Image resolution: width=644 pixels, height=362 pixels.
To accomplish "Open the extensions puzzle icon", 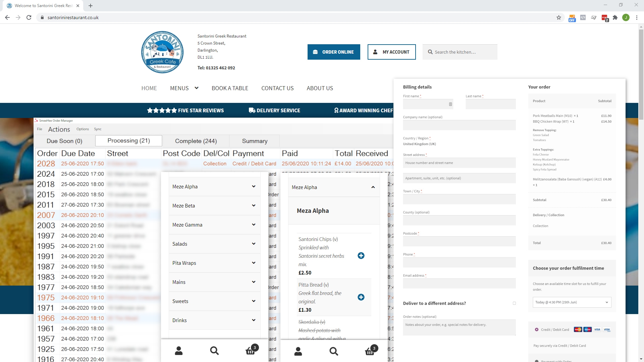I will click(615, 17).
